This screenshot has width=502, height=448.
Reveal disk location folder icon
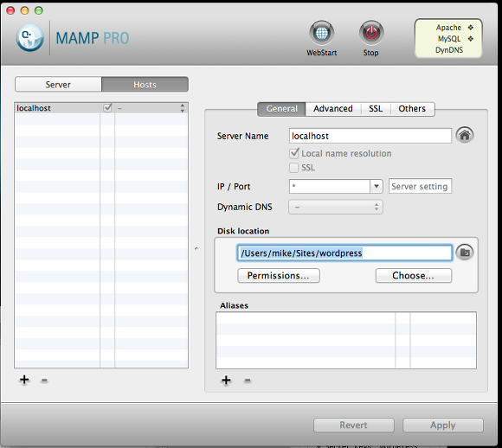(x=465, y=253)
